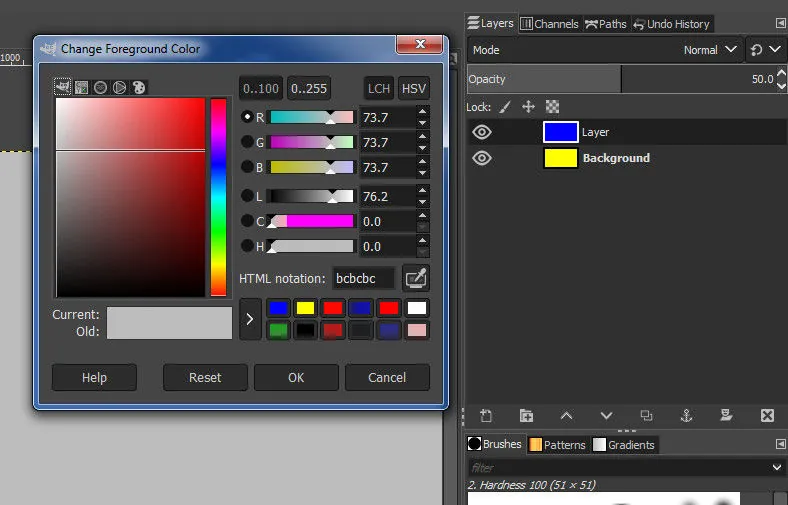Viewport: 788px width, 505px height.
Task: Click the HTML notation input field
Action: [x=363, y=278]
